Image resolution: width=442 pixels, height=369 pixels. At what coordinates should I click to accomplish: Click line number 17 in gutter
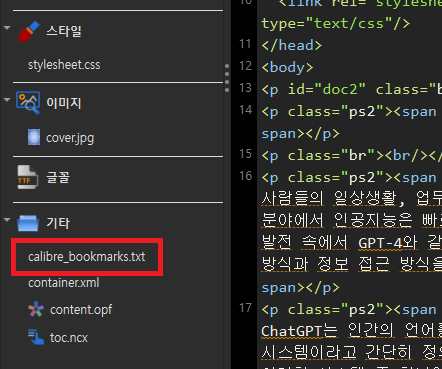245,308
